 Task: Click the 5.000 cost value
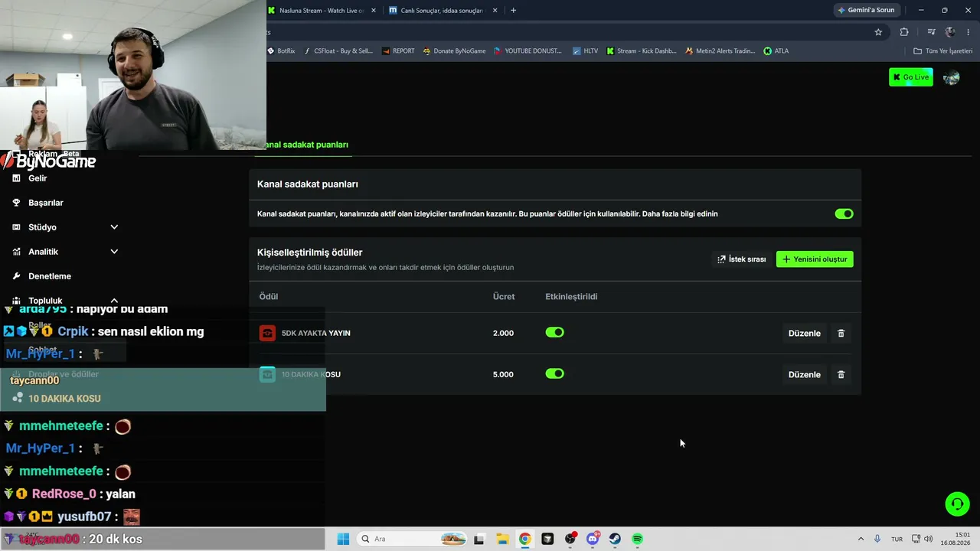coord(503,374)
